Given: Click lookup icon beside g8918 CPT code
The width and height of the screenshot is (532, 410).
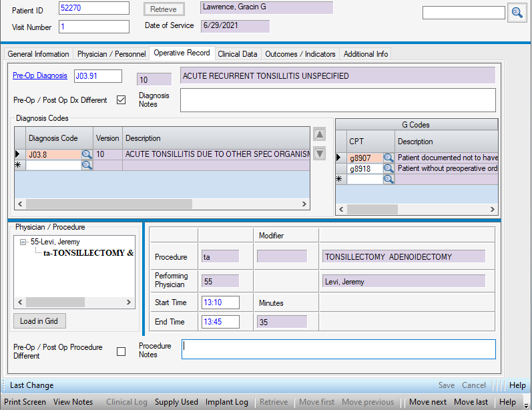Looking at the screenshot, I should (388, 169).
